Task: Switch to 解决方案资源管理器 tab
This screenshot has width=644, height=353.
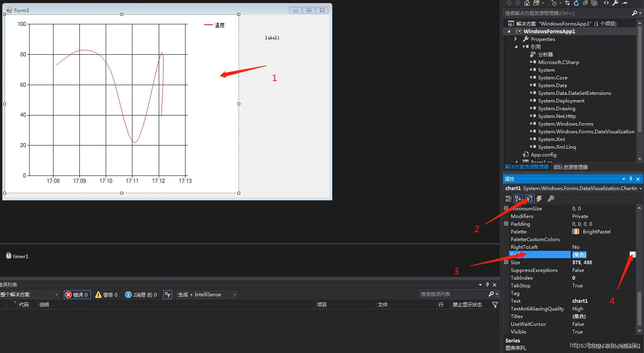Action: pos(527,167)
